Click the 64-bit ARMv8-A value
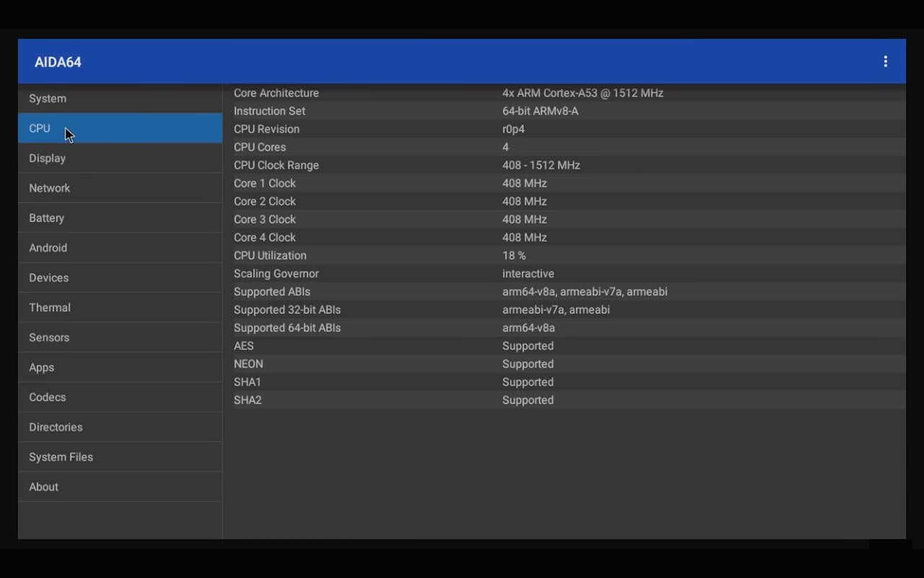This screenshot has width=924, height=578. click(x=540, y=111)
